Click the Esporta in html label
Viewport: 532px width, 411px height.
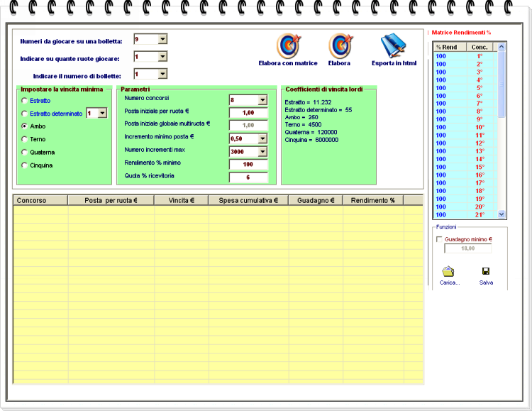click(394, 63)
